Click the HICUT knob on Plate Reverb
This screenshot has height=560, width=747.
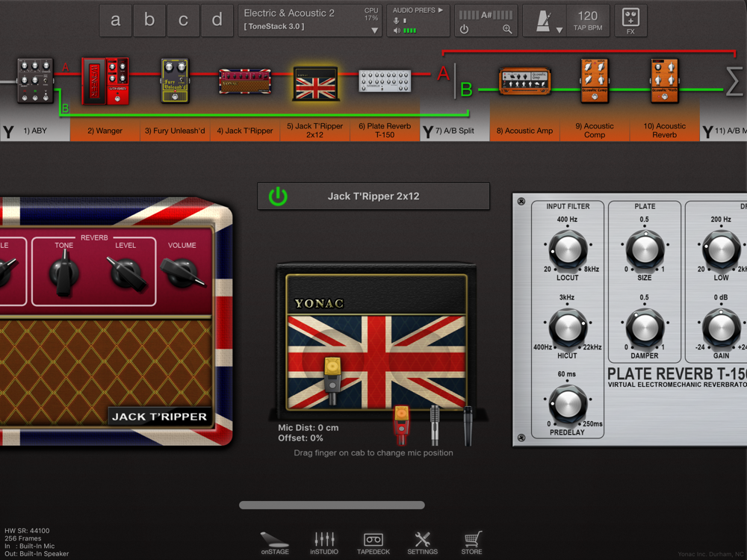click(x=568, y=327)
